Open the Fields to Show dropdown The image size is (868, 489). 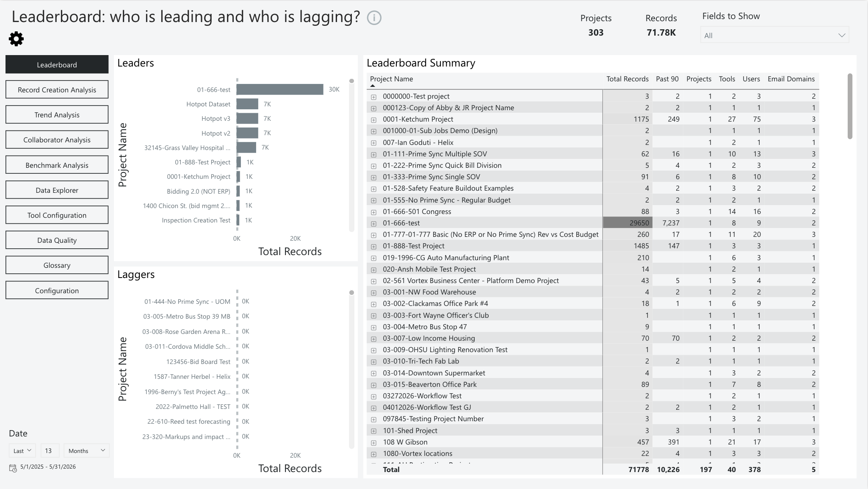click(774, 35)
